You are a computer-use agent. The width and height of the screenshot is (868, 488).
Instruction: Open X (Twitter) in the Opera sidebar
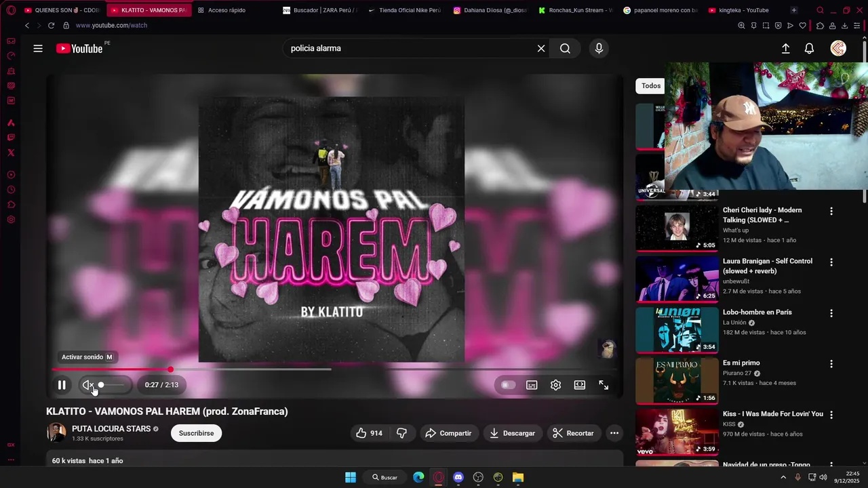point(11,152)
